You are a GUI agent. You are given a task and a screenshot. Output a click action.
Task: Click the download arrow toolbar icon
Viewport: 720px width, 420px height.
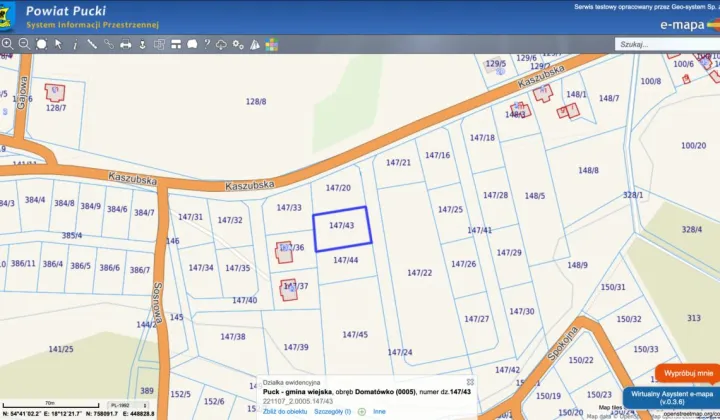(142, 45)
